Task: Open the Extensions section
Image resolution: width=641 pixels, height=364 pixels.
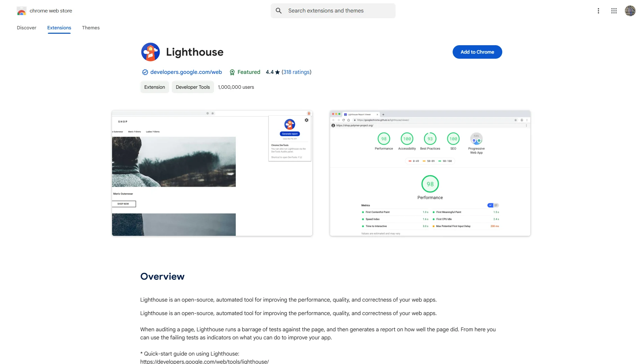Action: coord(59,28)
